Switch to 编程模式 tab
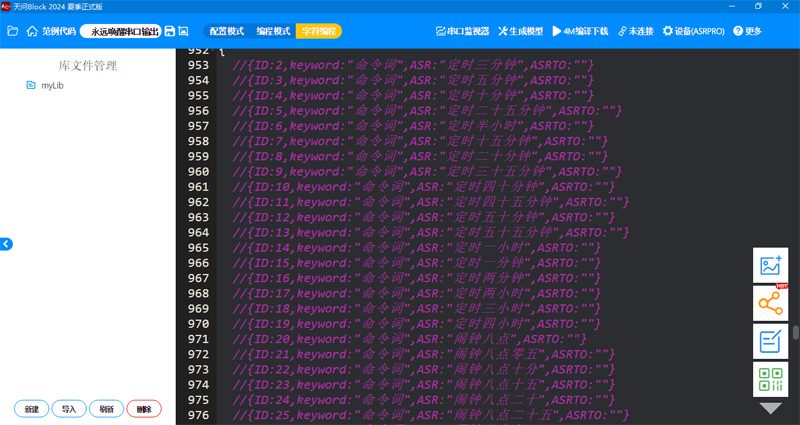 [x=273, y=31]
